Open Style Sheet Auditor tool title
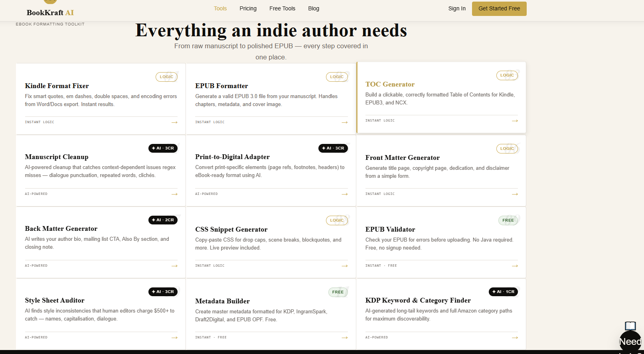Screen dimensions: 644x354 point(55,300)
